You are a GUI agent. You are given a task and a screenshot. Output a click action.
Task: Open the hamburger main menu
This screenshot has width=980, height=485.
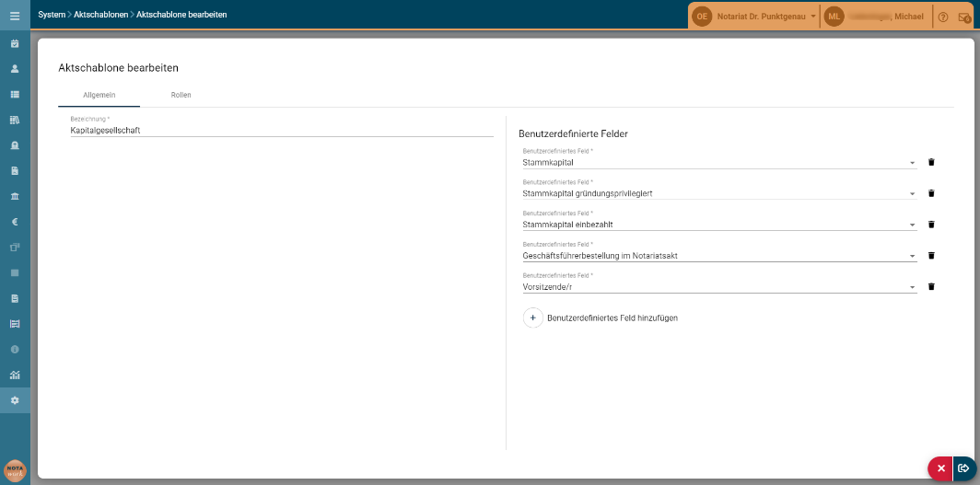tap(15, 17)
